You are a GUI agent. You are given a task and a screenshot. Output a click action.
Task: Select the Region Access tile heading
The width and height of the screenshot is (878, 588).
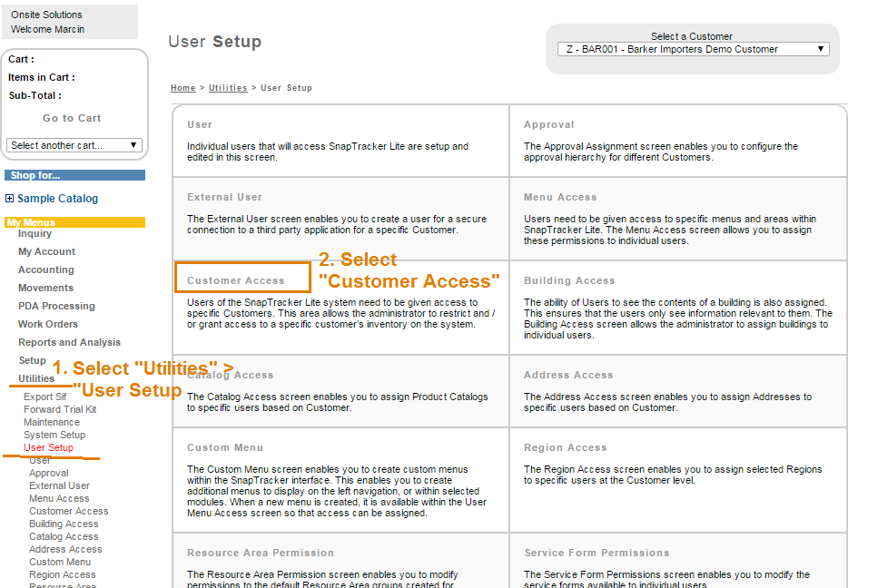(x=565, y=447)
